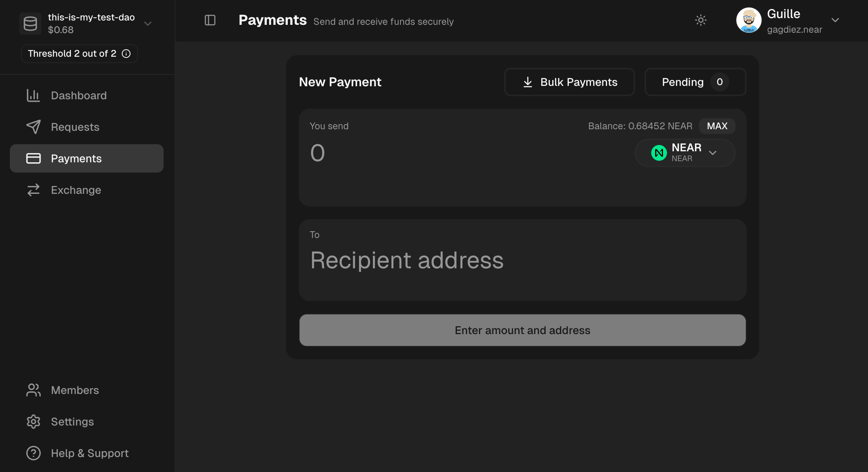Click the Payments card icon
This screenshot has width=868, height=472.
pyautogui.click(x=34, y=158)
